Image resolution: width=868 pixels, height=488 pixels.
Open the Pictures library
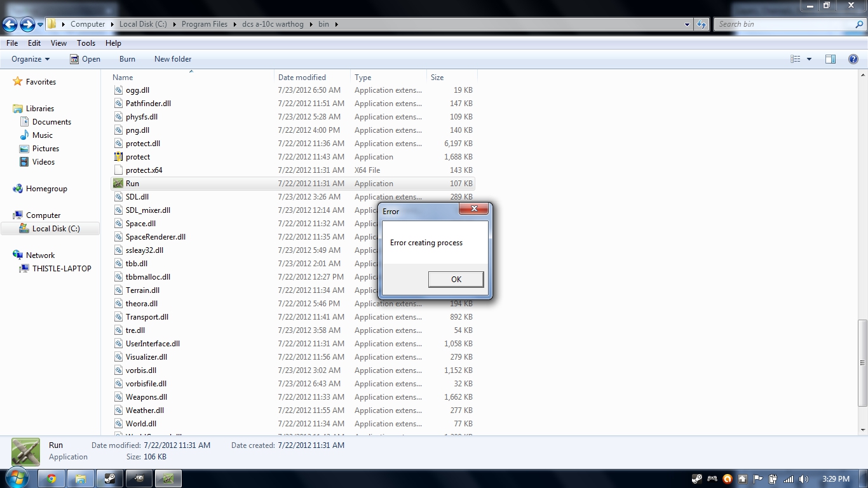[x=46, y=149]
